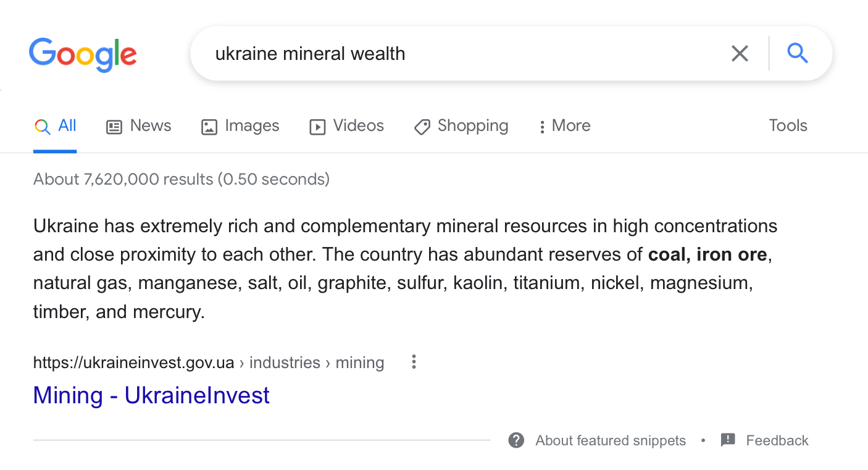Screen dimensions: 868x470
Task: Click the Feedback speech bubble icon
Action: 728,440
